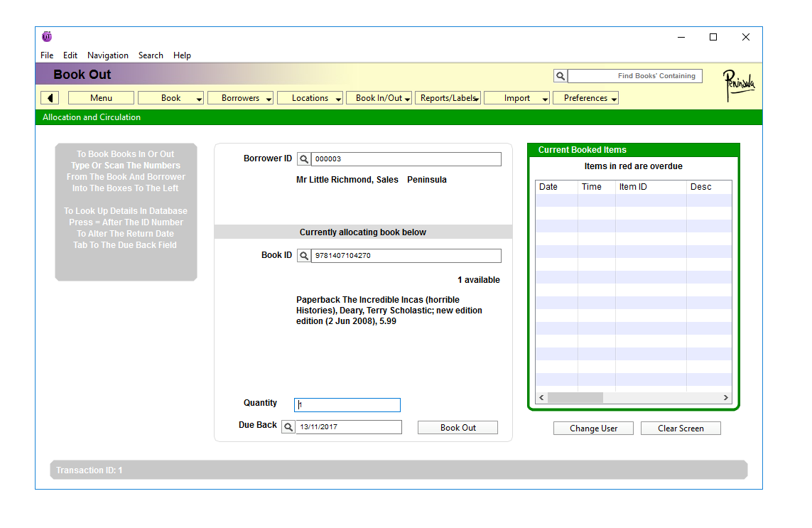This screenshot has height=528, width=812.
Task: Open the Help menu
Action: [x=182, y=55]
